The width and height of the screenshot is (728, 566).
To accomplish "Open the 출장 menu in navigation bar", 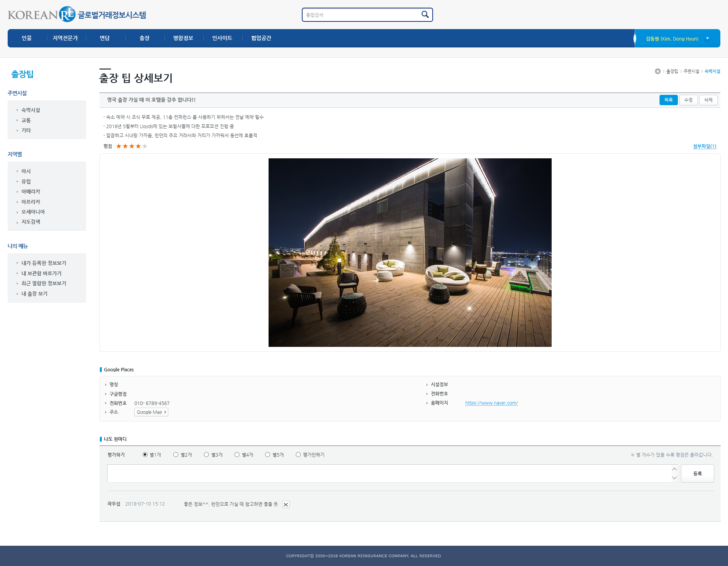I will [144, 38].
